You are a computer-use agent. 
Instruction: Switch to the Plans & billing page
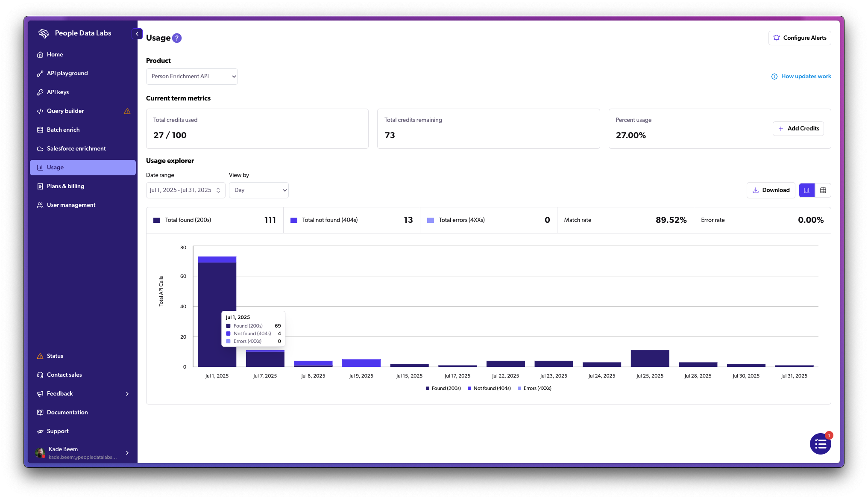coord(65,186)
